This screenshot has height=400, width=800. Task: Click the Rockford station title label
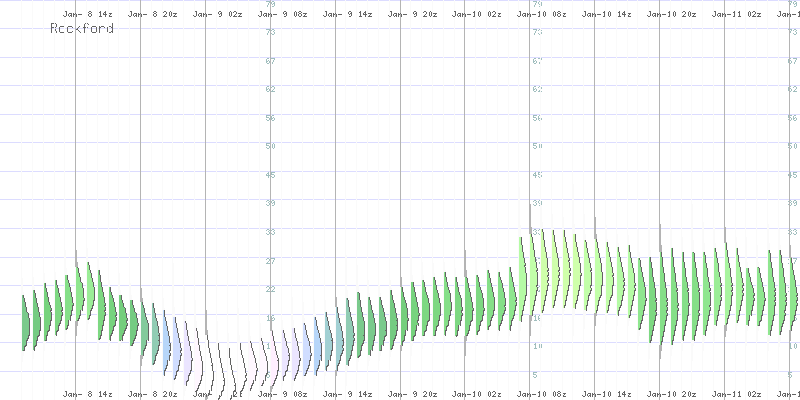(81, 30)
